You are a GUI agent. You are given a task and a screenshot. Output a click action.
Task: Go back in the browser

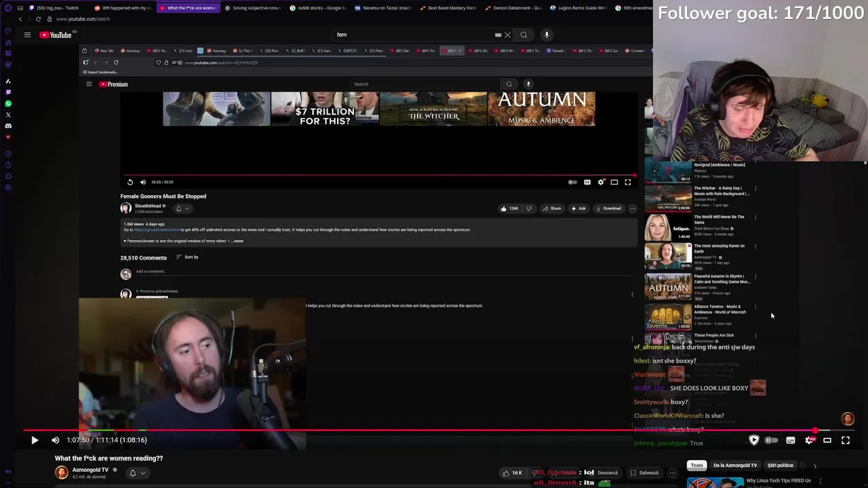coord(20,19)
